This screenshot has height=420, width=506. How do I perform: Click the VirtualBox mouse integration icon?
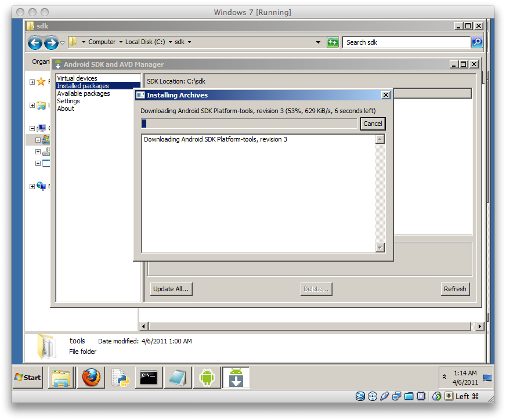[436, 396]
